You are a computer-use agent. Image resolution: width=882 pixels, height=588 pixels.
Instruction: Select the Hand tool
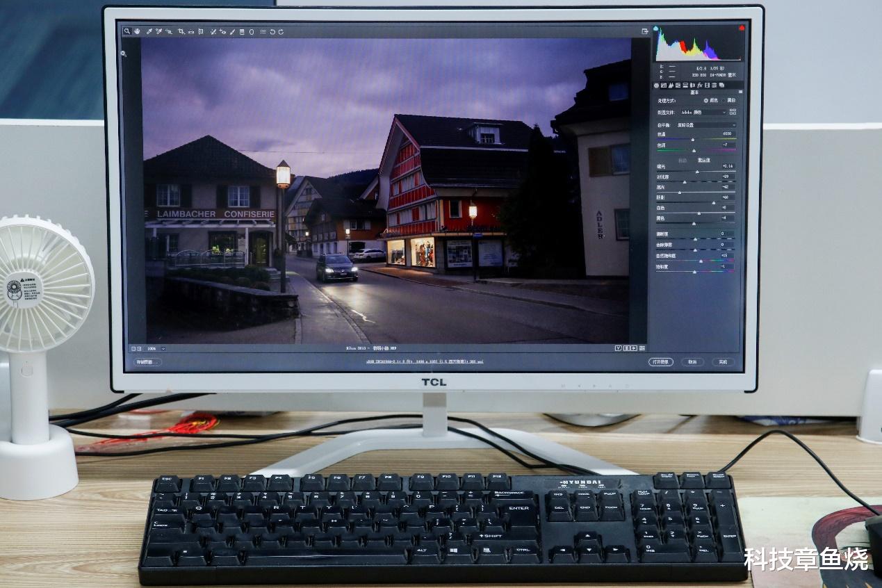coord(137,31)
